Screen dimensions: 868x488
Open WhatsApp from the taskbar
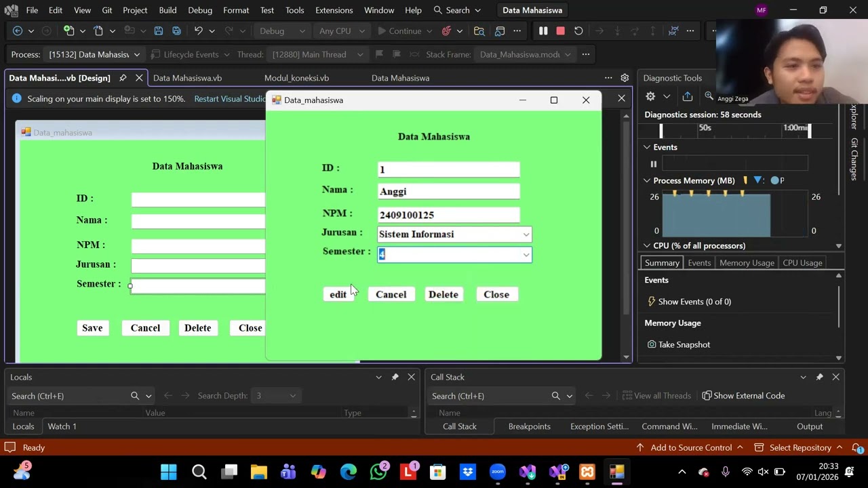point(378,472)
